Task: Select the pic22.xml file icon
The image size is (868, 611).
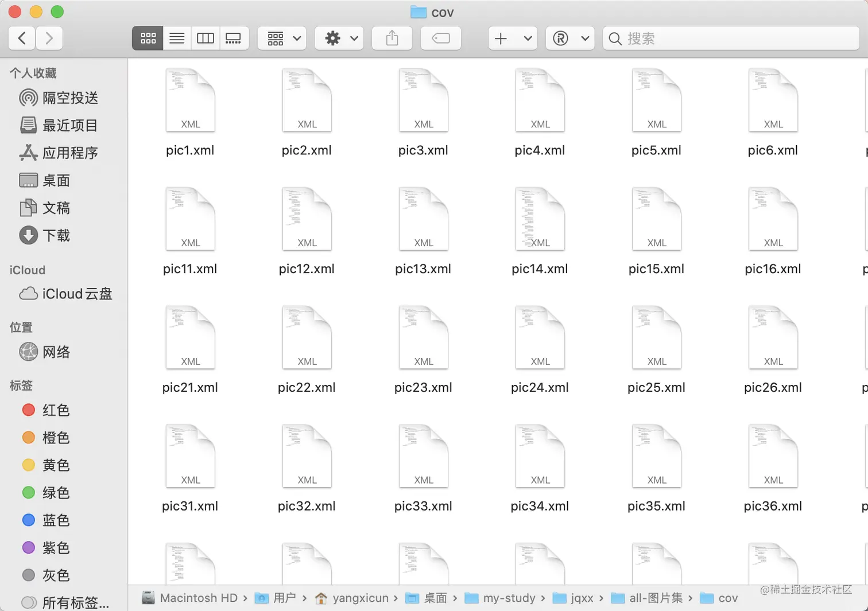Action: coord(307,338)
